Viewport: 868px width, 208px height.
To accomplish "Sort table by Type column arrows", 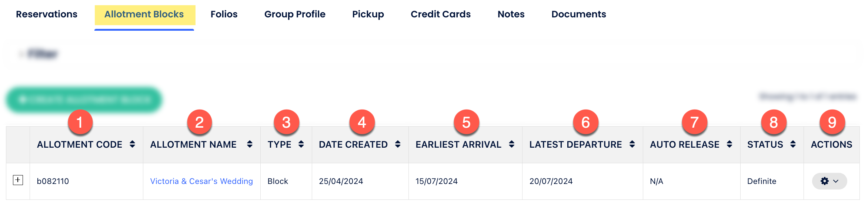I will pos(301,144).
